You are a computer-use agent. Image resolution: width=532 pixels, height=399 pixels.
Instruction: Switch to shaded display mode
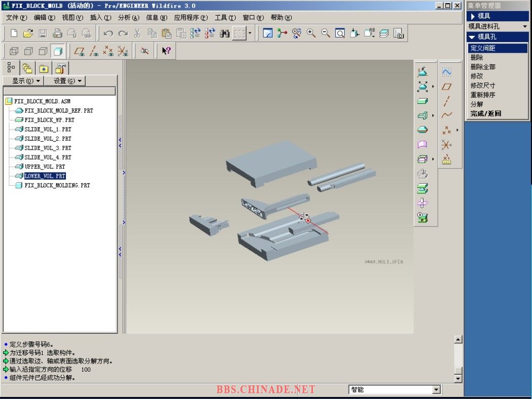click(x=58, y=51)
